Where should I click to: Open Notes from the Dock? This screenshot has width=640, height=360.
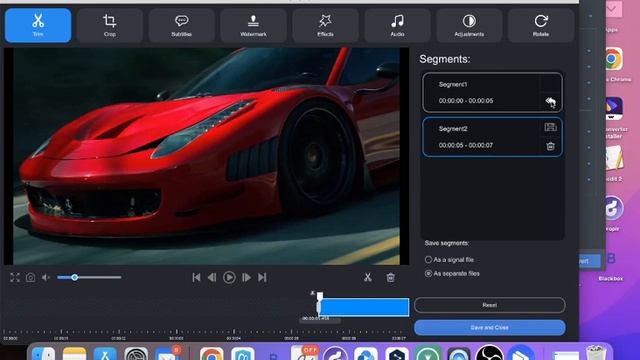[75, 353]
